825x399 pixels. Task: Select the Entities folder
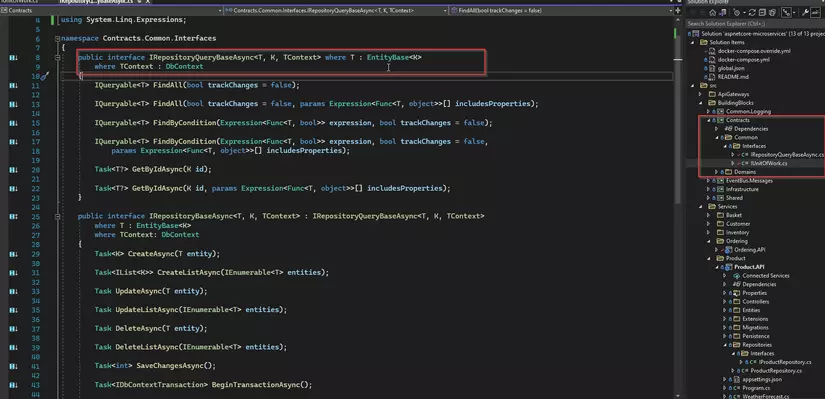tap(751, 310)
